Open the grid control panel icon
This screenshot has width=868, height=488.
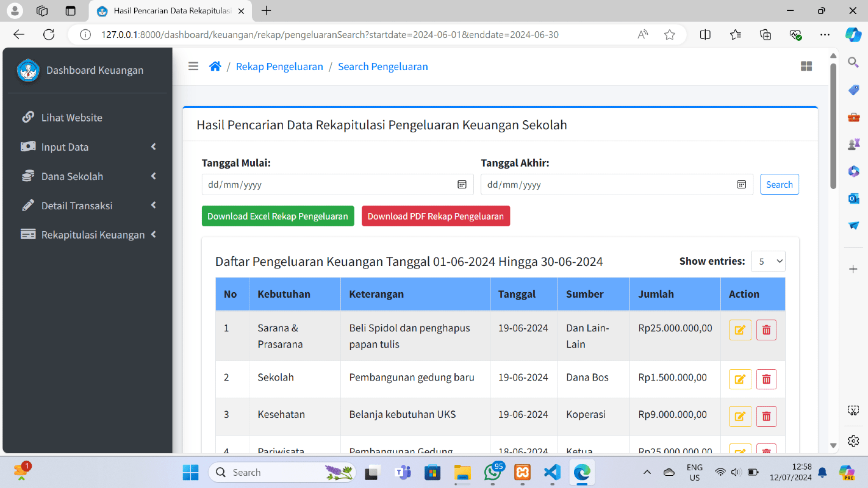[x=806, y=66]
